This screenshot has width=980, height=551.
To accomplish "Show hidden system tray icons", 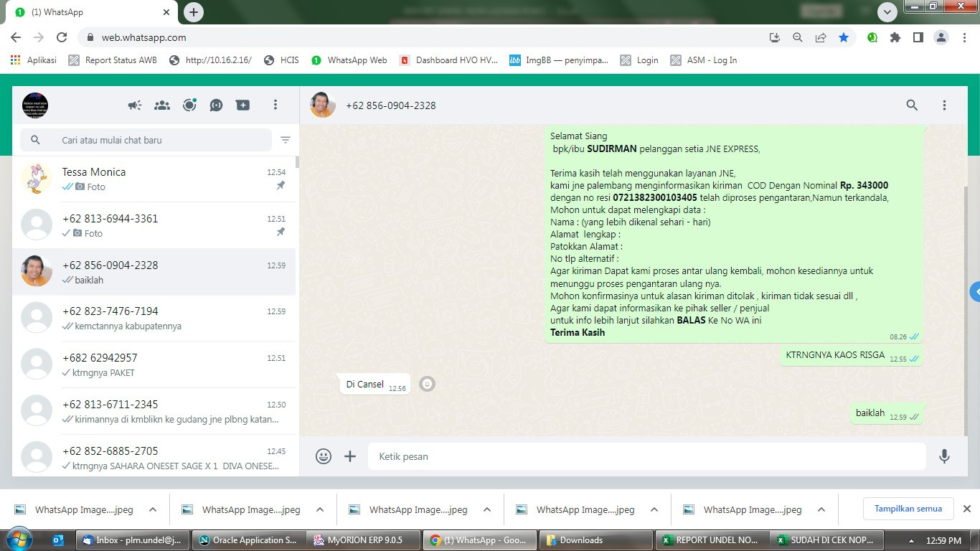I will coord(912,540).
